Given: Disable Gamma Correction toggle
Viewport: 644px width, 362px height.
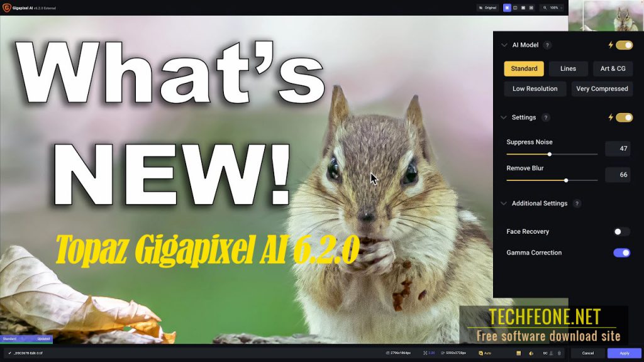Looking at the screenshot, I should [x=621, y=253].
